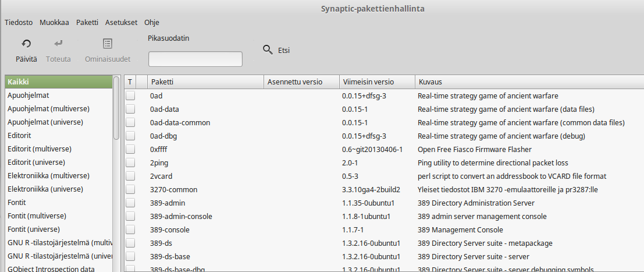Focus the Pikasuodatin quick filter field
The width and height of the screenshot is (644, 272).
(x=195, y=59)
